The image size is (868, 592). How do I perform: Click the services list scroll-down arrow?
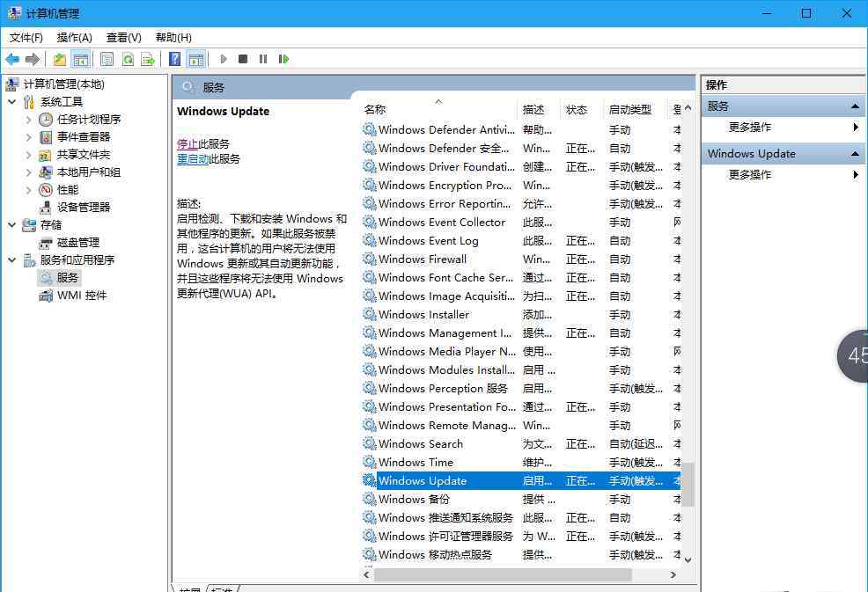point(688,560)
